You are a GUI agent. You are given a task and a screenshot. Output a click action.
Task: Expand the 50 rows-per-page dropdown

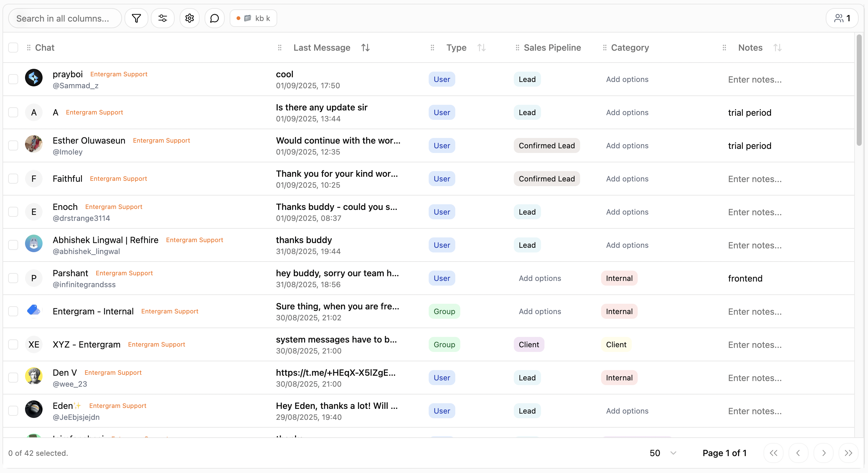[662, 453]
